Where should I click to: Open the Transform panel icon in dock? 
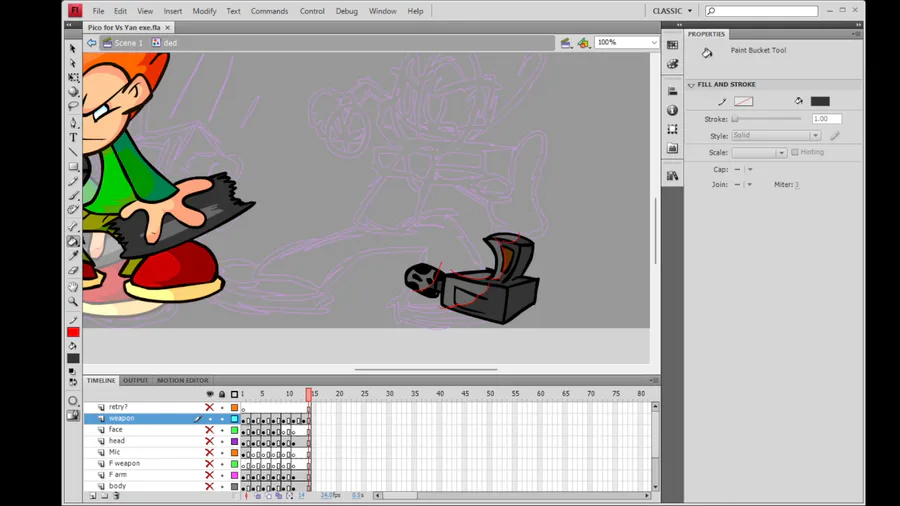coord(673,129)
